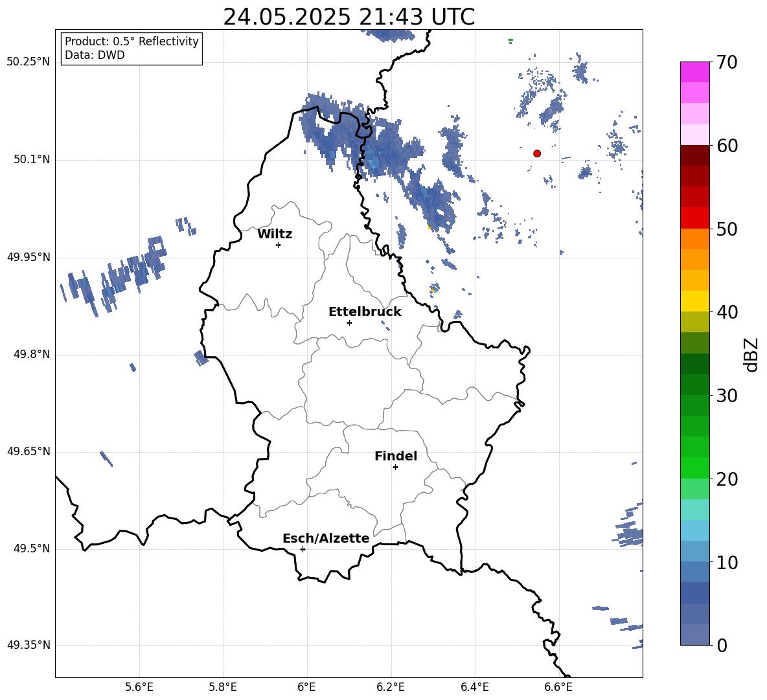Click the yellow swatch just above 40
This screenshot has width=767, height=700.
click(695, 301)
